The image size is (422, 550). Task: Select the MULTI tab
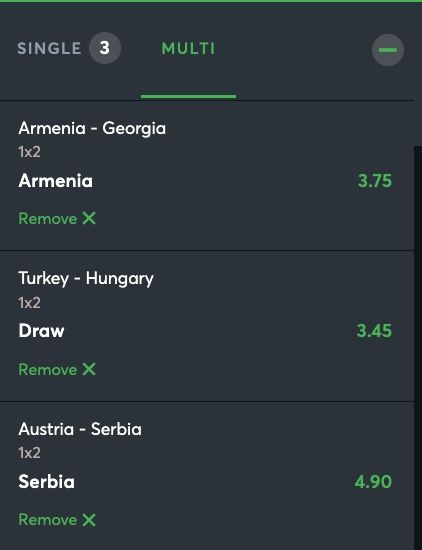(188, 48)
